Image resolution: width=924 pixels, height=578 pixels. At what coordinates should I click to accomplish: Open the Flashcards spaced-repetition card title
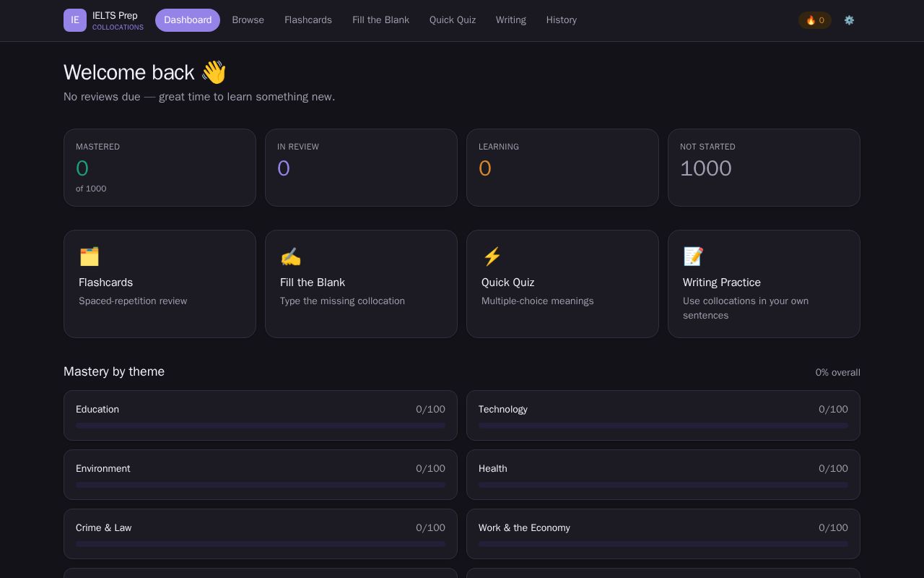(105, 282)
